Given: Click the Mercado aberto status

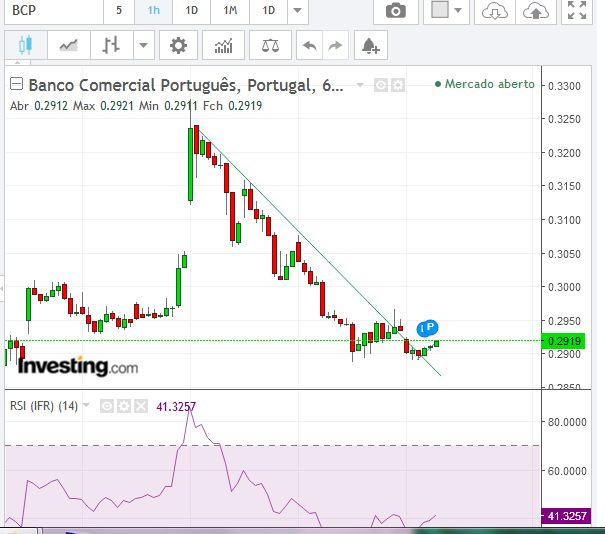Looking at the screenshot, I should point(485,84).
